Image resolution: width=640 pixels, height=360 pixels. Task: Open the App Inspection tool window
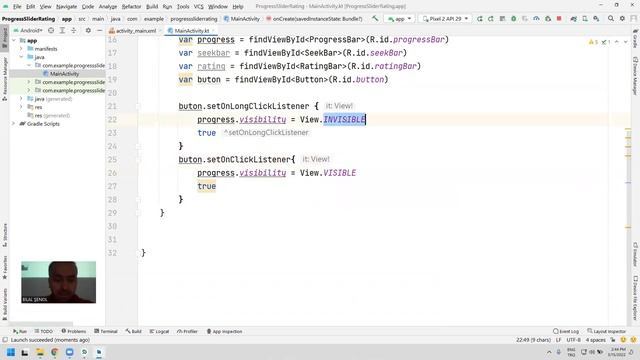click(224, 331)
